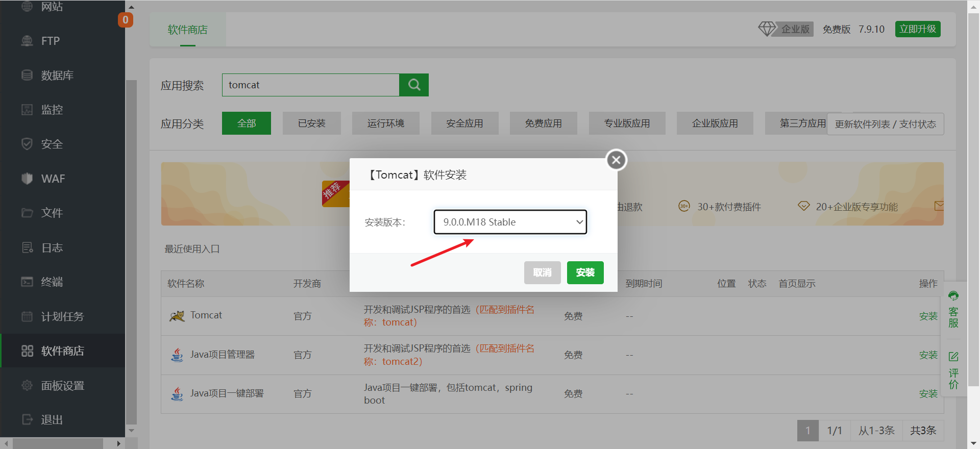Select the 全部 category tab
The width and height of the screenshot is (980, 449).
[247, 123]
